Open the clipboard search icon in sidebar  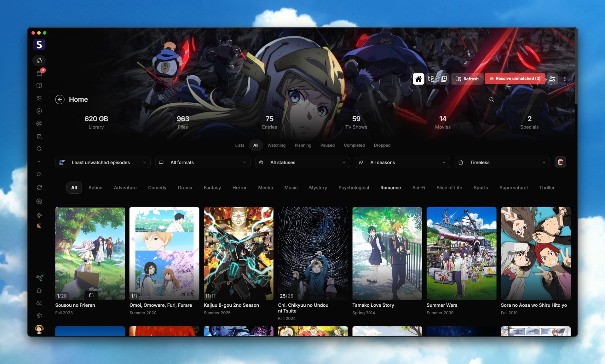coord(39,136)
